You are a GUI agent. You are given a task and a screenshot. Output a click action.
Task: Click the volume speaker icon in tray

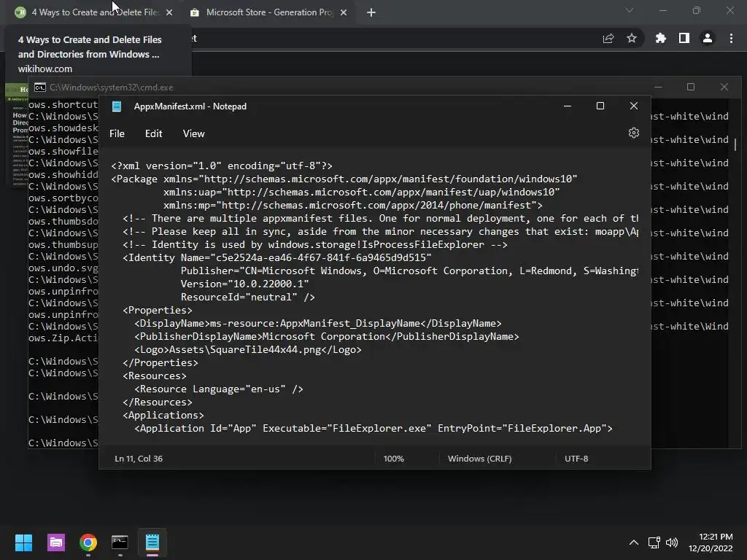pos(672,542)
